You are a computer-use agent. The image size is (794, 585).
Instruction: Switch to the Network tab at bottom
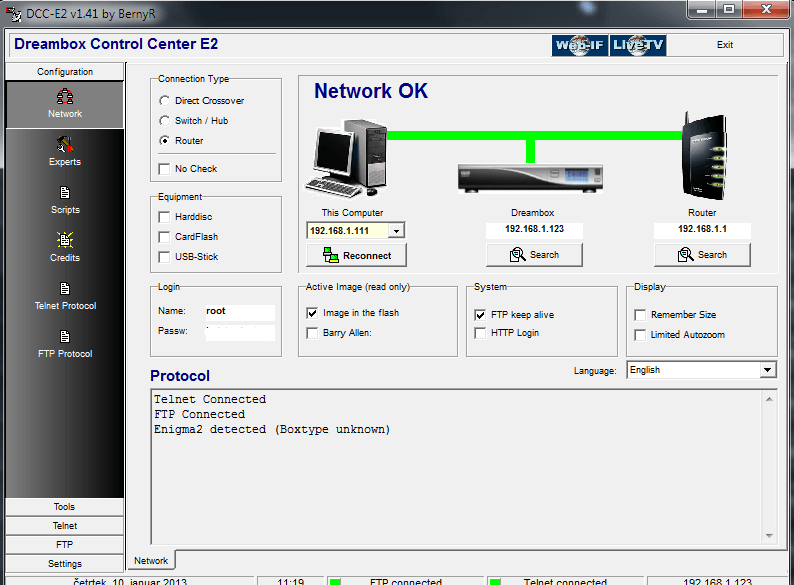pyautogui.click(x=151, y=561)
